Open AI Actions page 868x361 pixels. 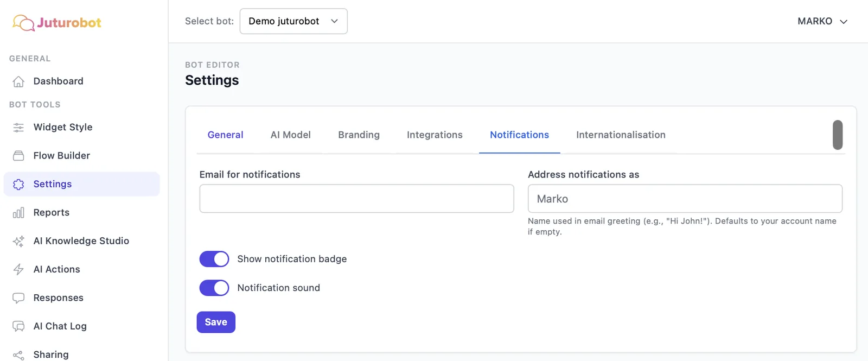81,269
